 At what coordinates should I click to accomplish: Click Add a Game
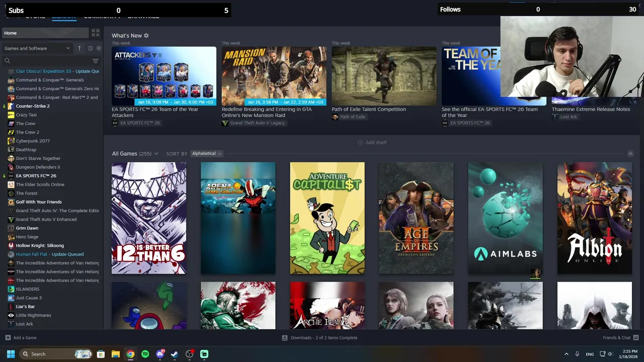point(21,338)
